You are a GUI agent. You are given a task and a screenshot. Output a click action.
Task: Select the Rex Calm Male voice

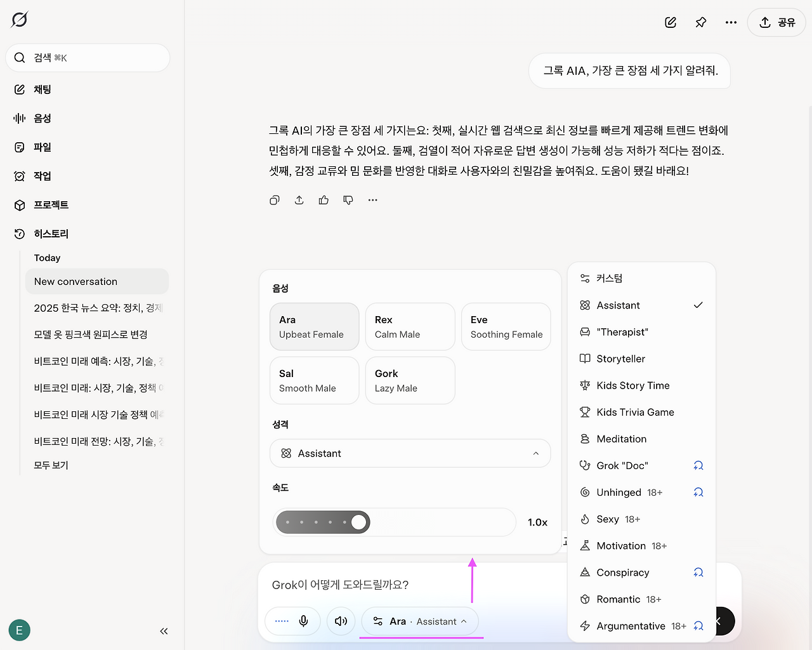pyautogui.click(x=410, y=326)
